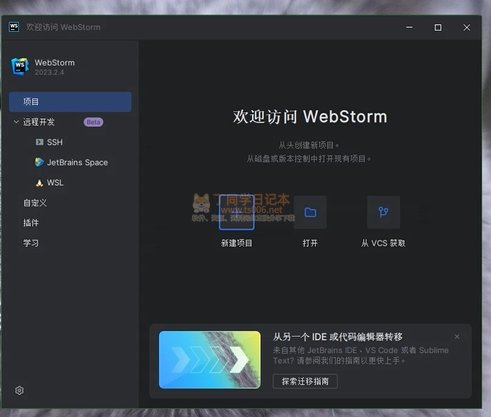Click the SSH terminal icon
The image size is (491, 417).
[39, 142]
